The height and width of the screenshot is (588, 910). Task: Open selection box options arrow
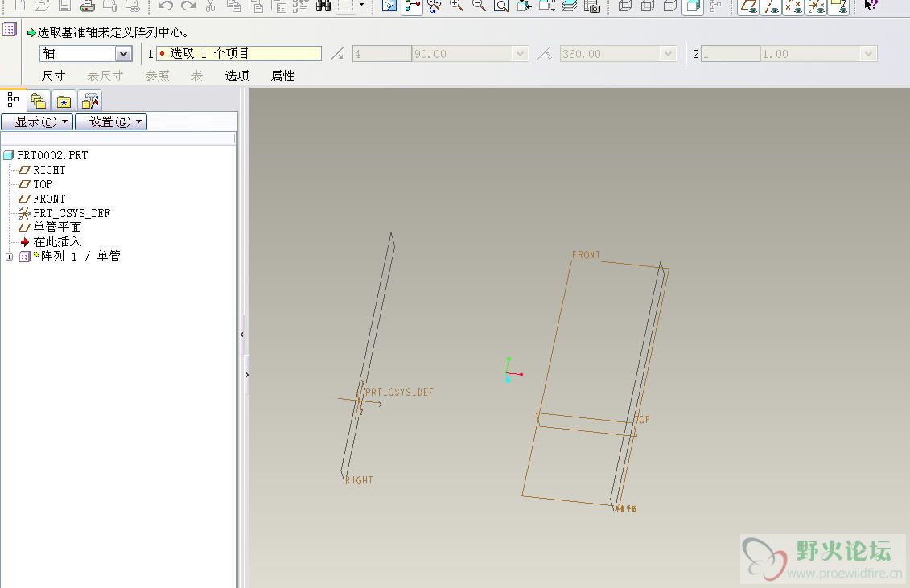(361, 5)
